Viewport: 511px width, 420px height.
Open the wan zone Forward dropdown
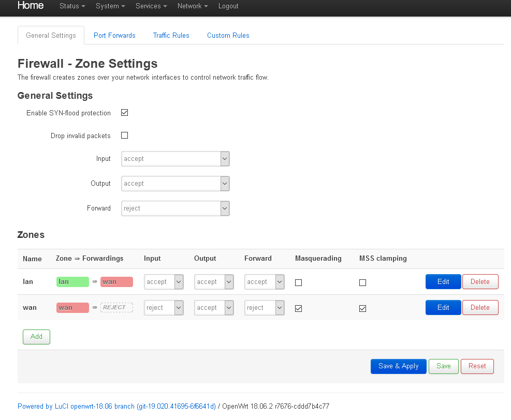pos(264,308)
